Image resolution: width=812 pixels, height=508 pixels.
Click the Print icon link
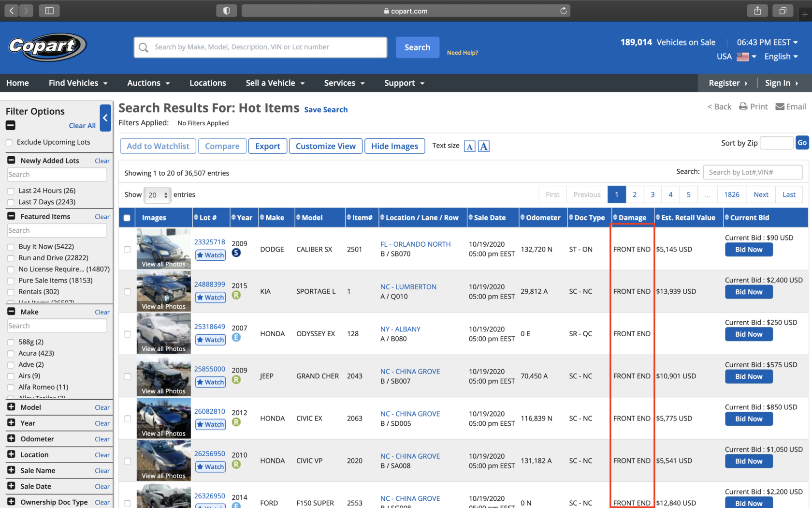pyautogui.click(x=754, y=106)
